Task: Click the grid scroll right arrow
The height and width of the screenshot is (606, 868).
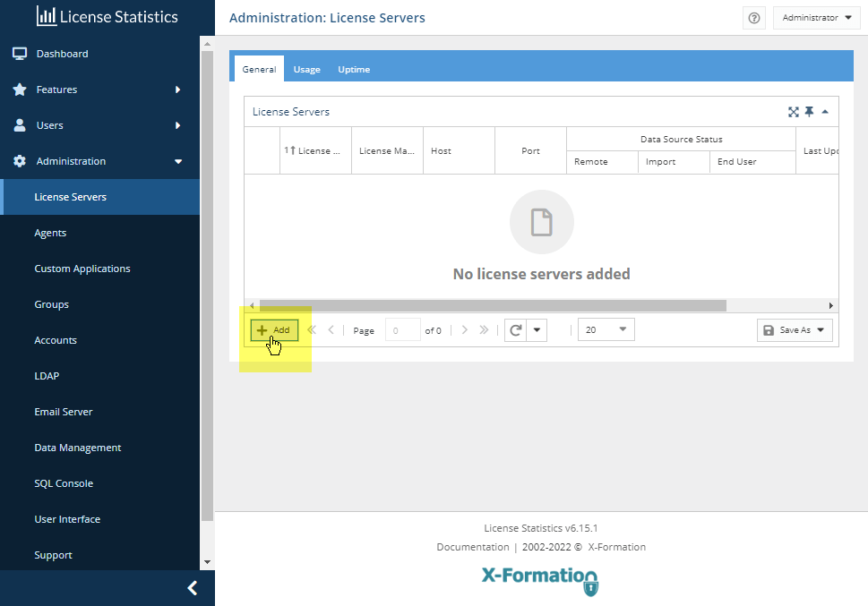Action: click(x=831, y=305)
